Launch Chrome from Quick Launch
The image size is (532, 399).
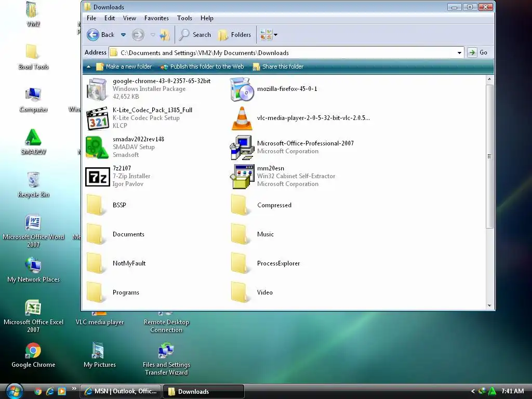point(38,391)
